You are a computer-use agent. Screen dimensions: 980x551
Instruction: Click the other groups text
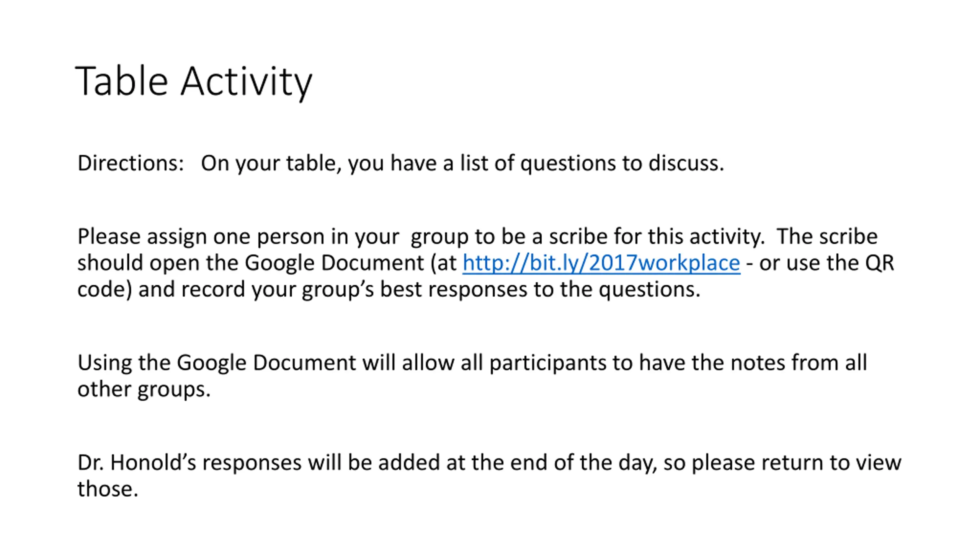(x=144, y=390)
